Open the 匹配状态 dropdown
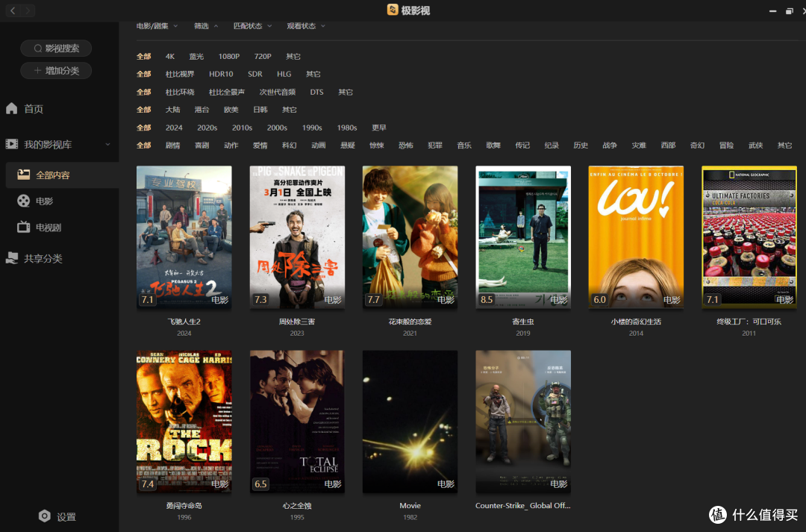 click(x=252, y=25)
